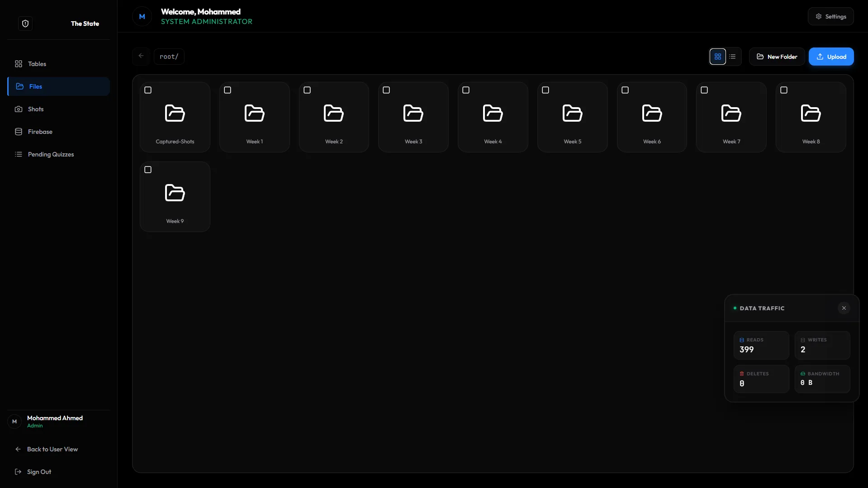The width and height of the screenshot is (868, 488).
Task: Create a New Folder
Action: point(777,57)
